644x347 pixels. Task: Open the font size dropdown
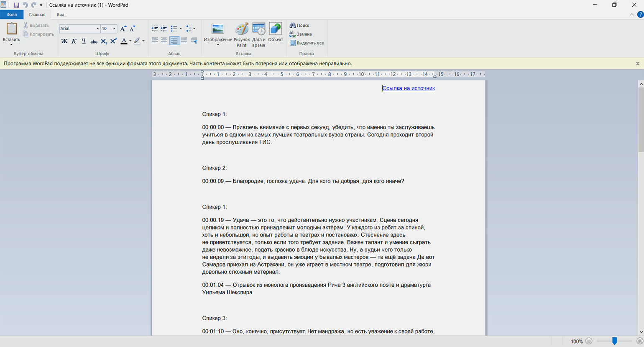pyautogui.click(x=114, y=28)
